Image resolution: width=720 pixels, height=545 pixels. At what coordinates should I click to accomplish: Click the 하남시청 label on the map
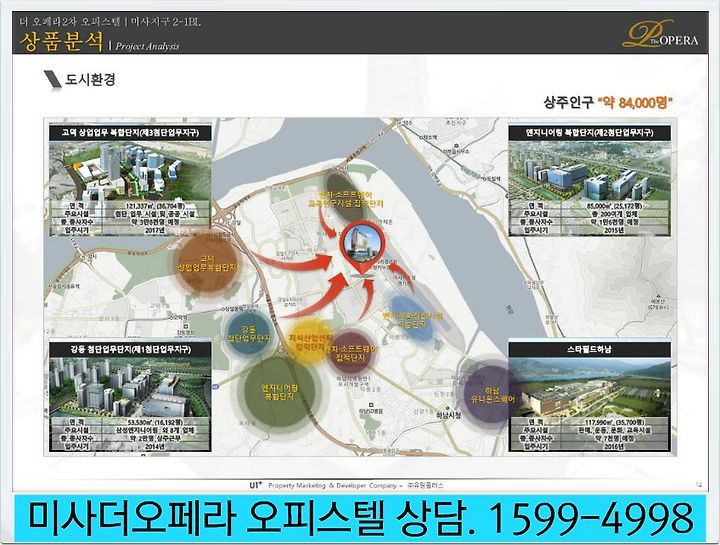pyautogui.click(x=449, y=416)
